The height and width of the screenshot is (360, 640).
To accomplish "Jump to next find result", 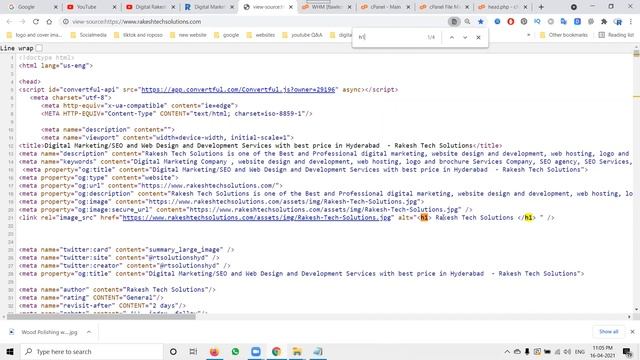I will (465, 37).
